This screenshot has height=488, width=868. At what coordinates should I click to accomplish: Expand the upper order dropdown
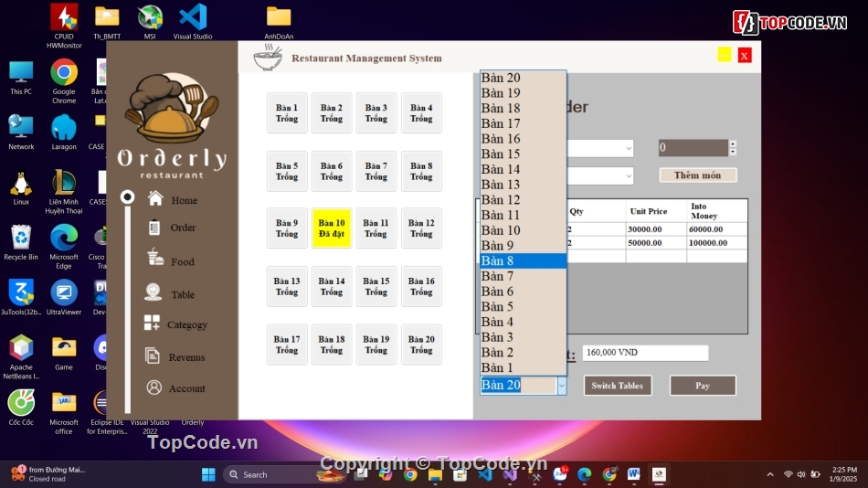pos(629,148)
